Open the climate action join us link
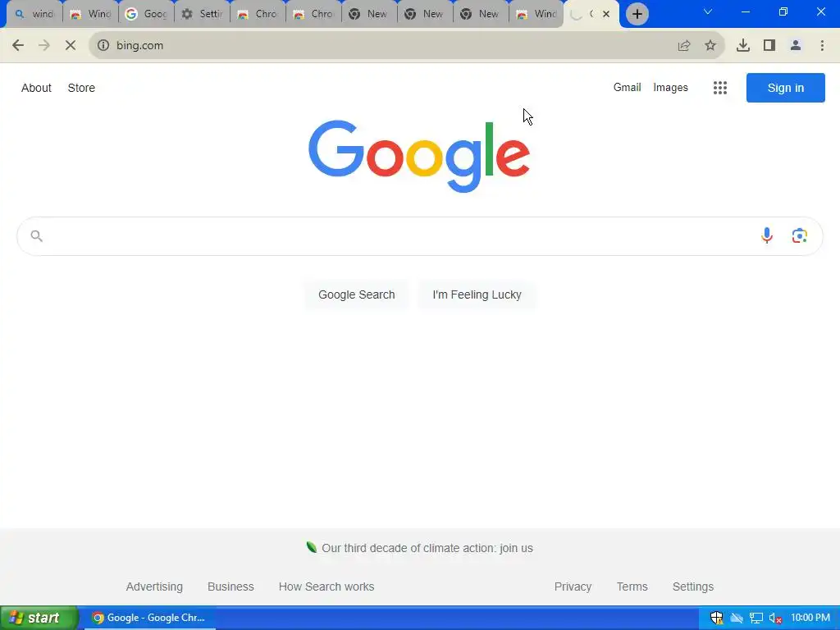 [427, 548]
